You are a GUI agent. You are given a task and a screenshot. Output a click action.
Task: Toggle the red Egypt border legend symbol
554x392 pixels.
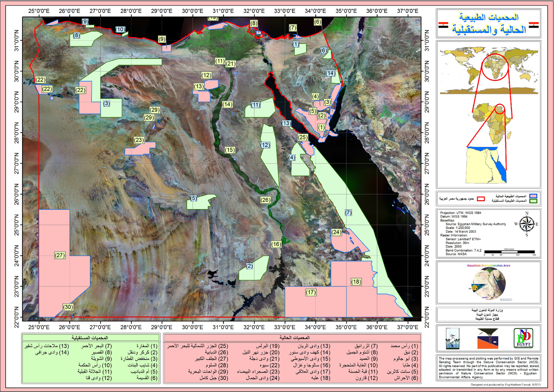click(481, 199)
